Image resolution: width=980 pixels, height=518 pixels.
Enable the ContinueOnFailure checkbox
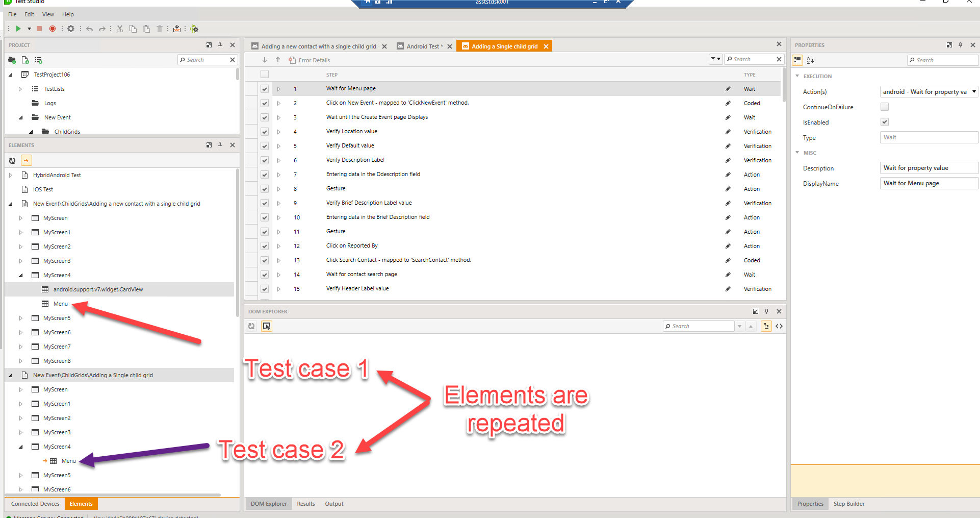tap(885, 107)
